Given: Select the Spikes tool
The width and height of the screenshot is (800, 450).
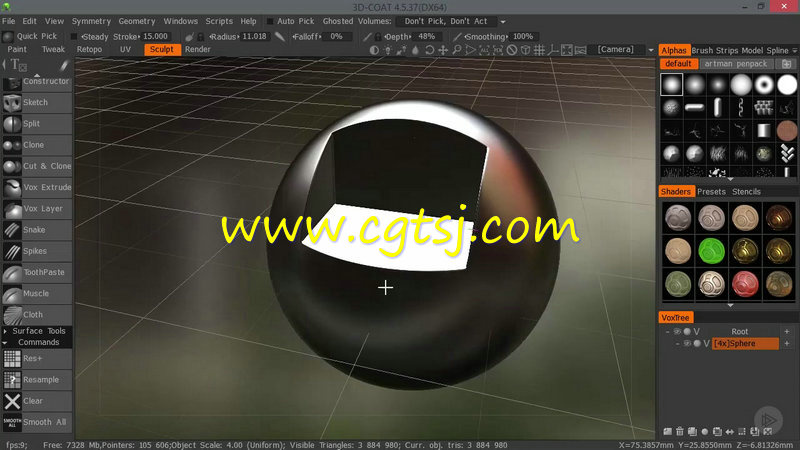Looking at the screenshot, I should click(37, 252).
